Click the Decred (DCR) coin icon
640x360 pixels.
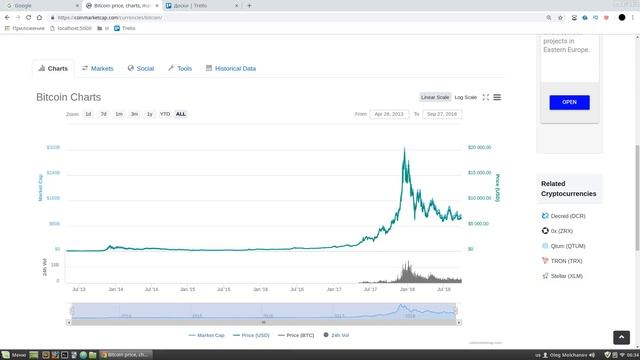pyautogui.click(x=545, y=216)
